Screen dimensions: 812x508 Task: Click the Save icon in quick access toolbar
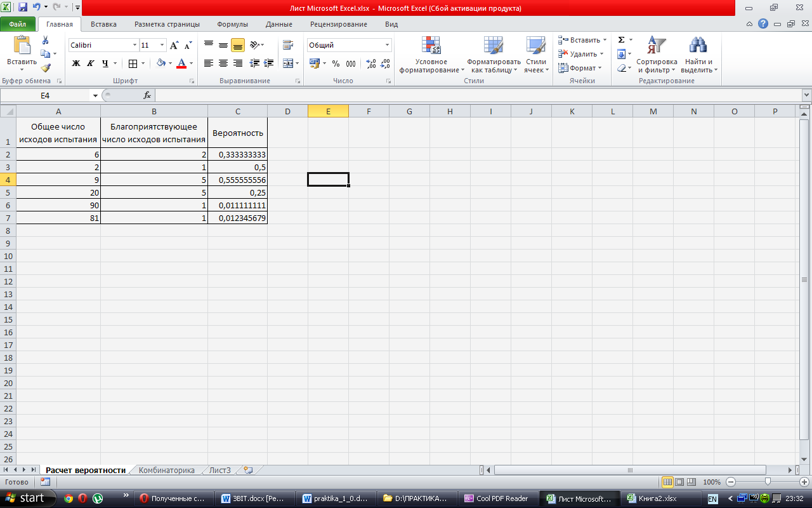pyautogui.click(x=23, y=8)
